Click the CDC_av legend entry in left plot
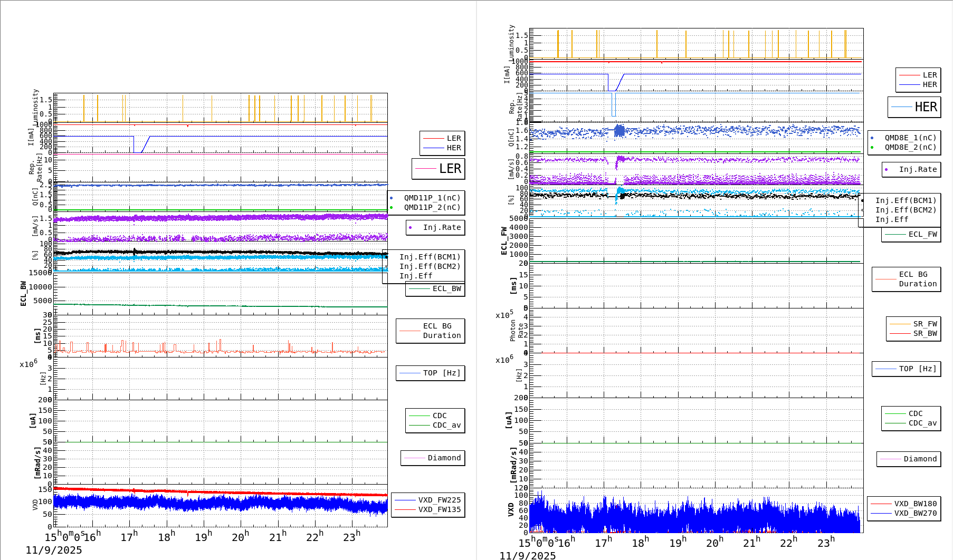Screen dimensions: 953x560 click(x=446, y=425)
